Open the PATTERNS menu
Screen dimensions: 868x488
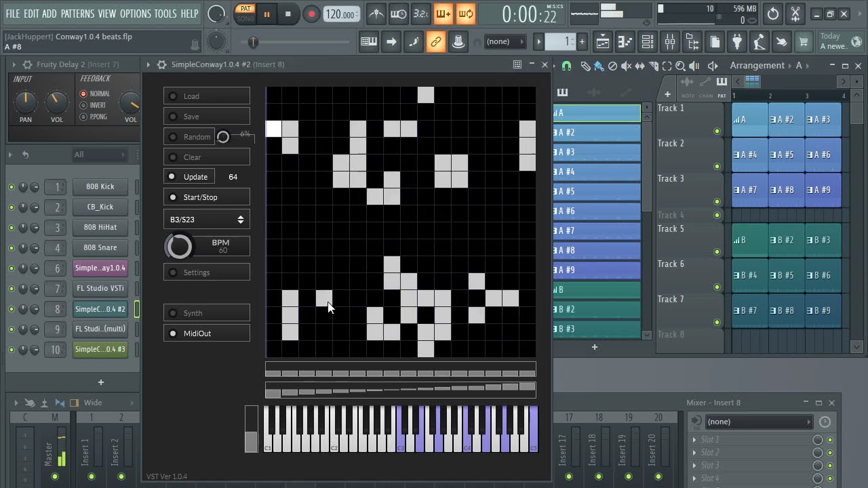click(x=77, y=14)
